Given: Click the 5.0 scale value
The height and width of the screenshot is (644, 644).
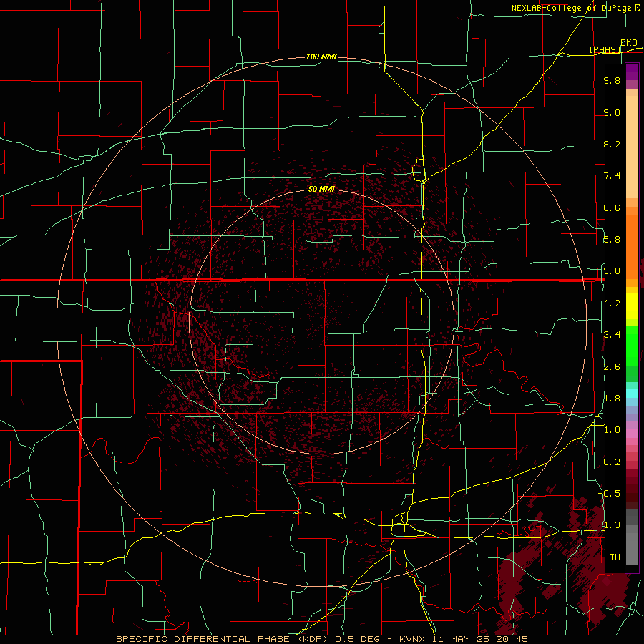Looking at the screenshot, I should (x=612, y=271).
